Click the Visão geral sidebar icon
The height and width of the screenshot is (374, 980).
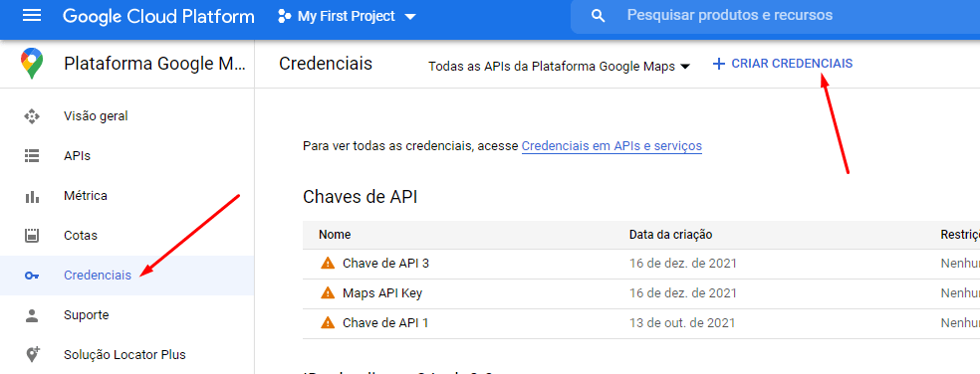point(32,116)
